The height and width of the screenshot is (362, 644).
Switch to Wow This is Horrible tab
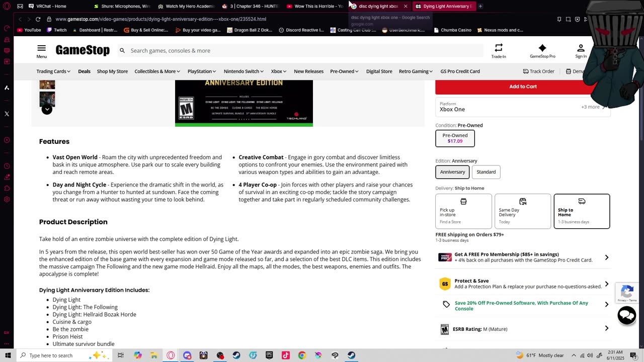pyautogui.click(x=315, y=6)
